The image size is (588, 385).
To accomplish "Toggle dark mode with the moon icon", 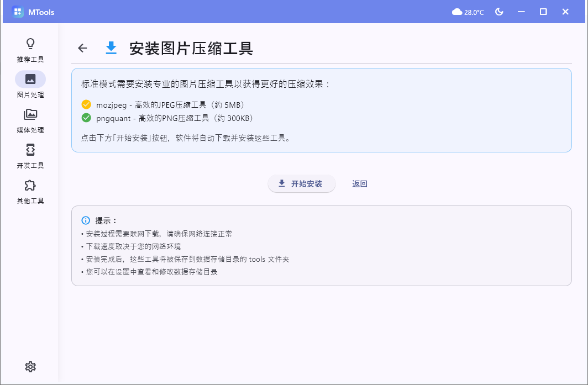I will (x=499, y=11).
